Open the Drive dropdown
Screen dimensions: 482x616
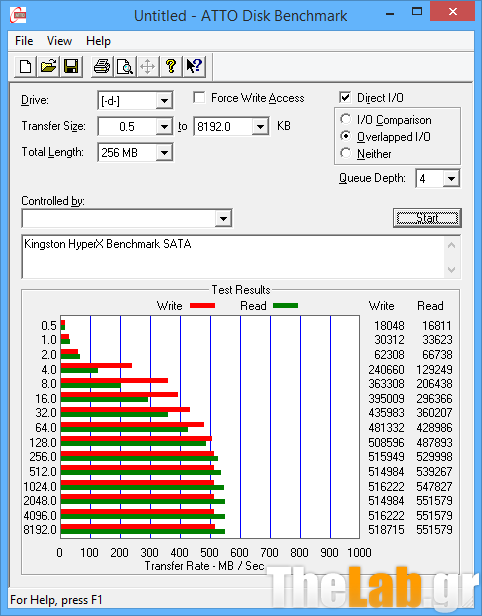(x=164, y=101)
